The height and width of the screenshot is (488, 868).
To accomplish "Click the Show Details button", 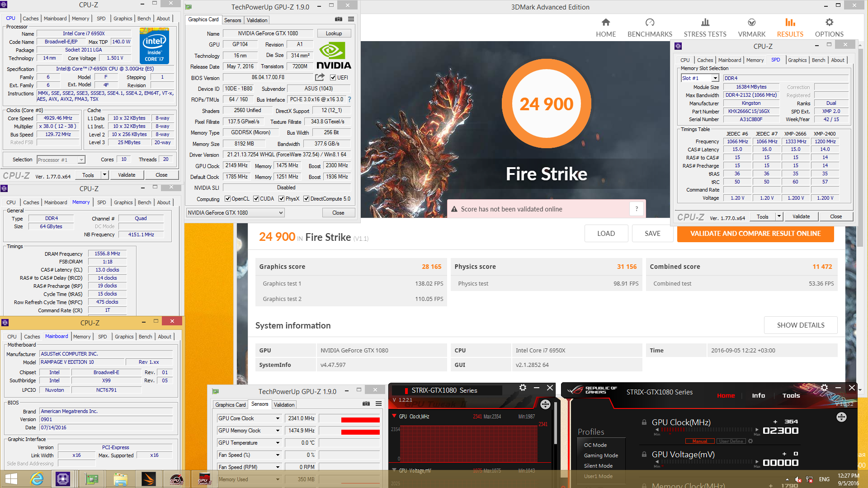I will pyautogui.click(x=800, y=325).
